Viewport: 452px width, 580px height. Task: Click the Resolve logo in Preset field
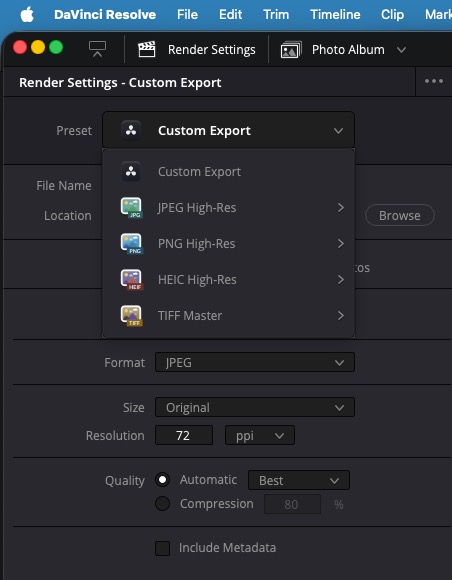pos(131,130)
